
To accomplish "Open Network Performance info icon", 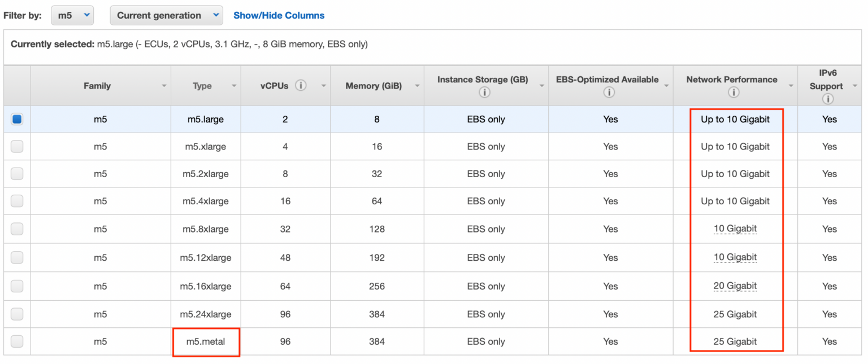I will [x=734, y=93].
